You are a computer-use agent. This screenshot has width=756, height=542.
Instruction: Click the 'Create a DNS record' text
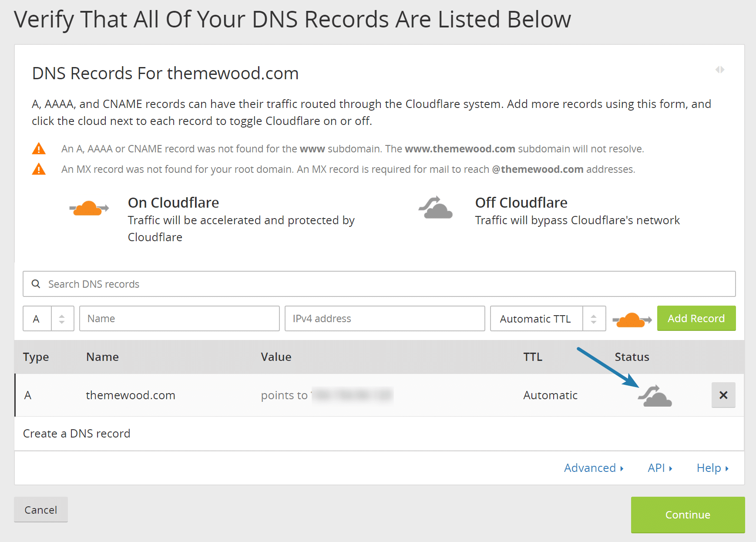(77, 434)
